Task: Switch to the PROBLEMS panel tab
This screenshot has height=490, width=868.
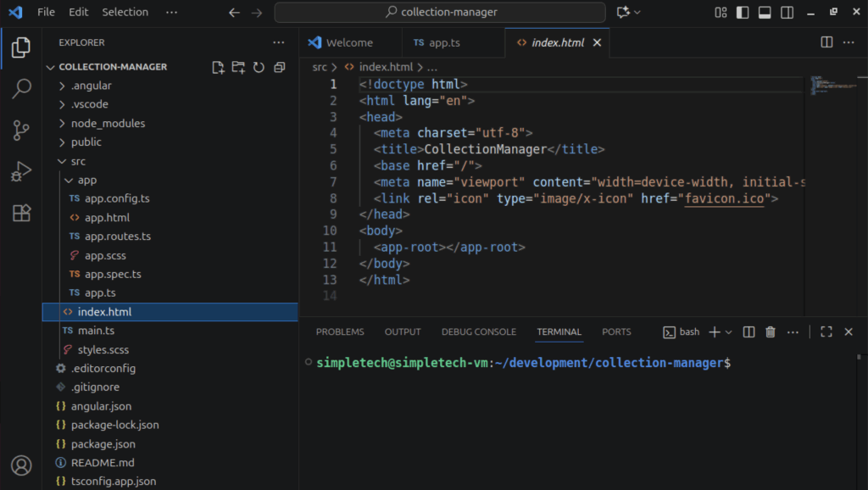Action: click(x=340, y=332)
